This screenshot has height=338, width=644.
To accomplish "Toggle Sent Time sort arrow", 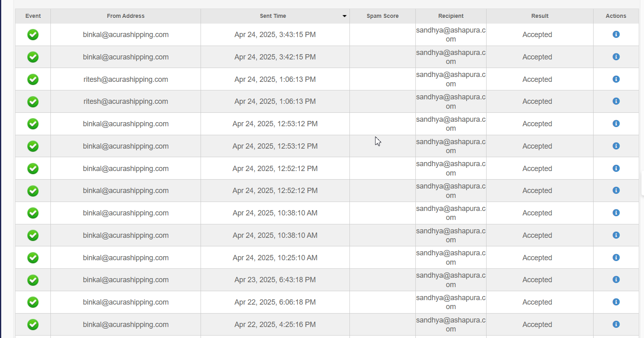I will click(344, 16).
